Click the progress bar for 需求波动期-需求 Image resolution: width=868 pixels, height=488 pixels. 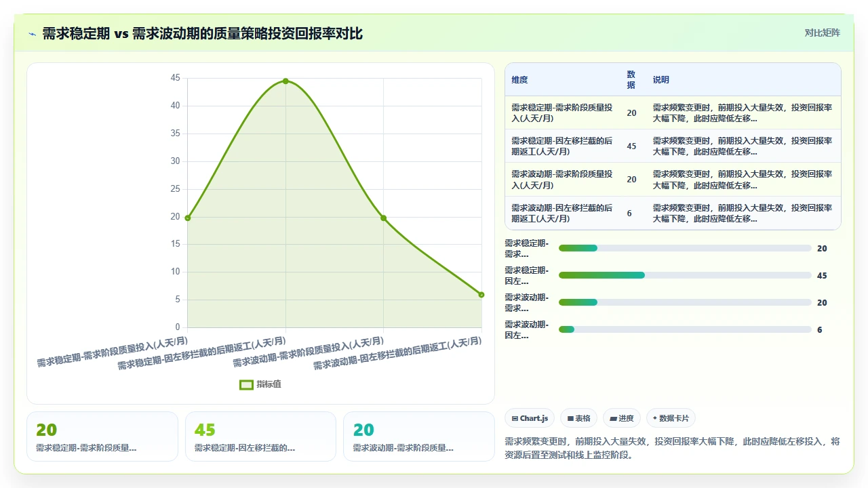click(x=685, y=302)
